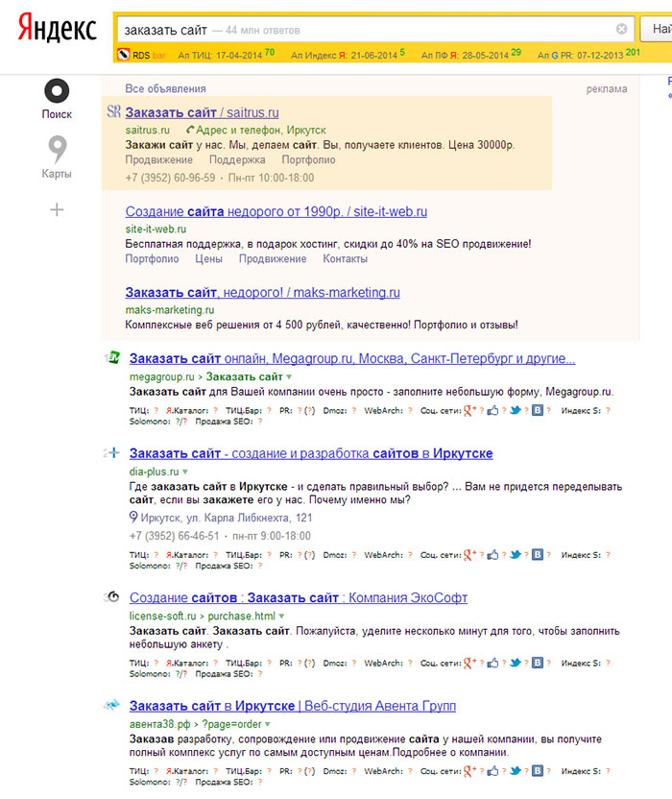Click Google+ icon in ЭкоСофт result stats
The image size is (672, 799).
[469, 663]
